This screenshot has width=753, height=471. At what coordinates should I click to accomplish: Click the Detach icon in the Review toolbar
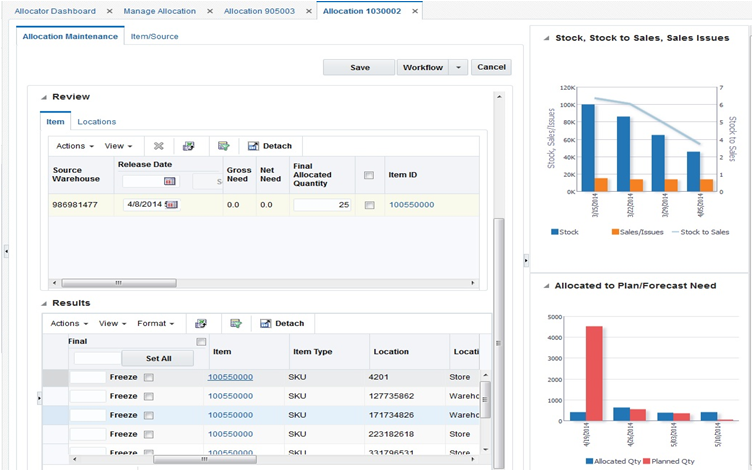(x=253, y=146)
